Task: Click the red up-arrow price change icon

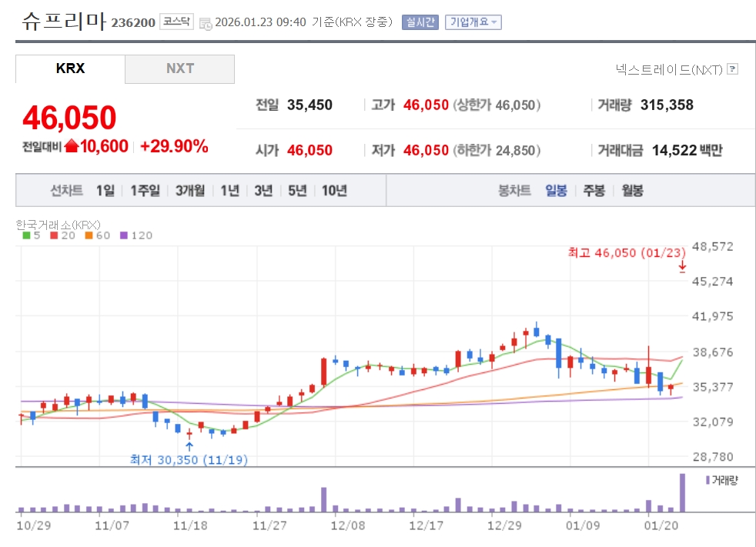Action: click(72, 146)
